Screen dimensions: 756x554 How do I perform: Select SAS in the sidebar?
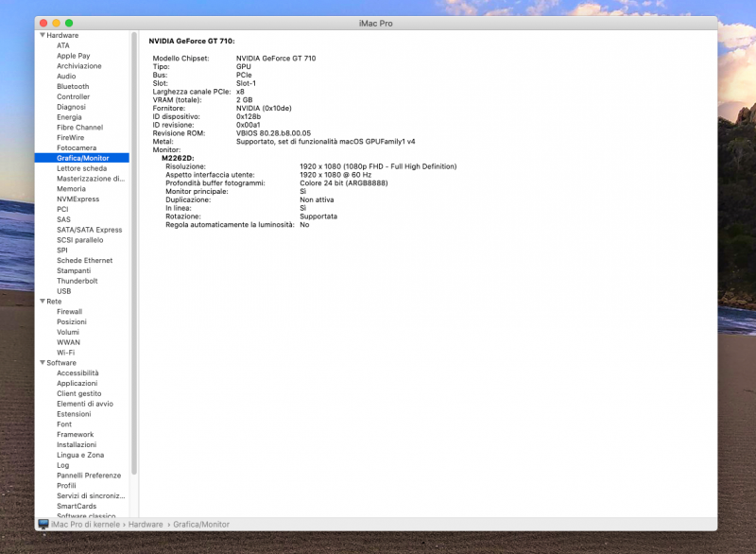coord(63,219)
